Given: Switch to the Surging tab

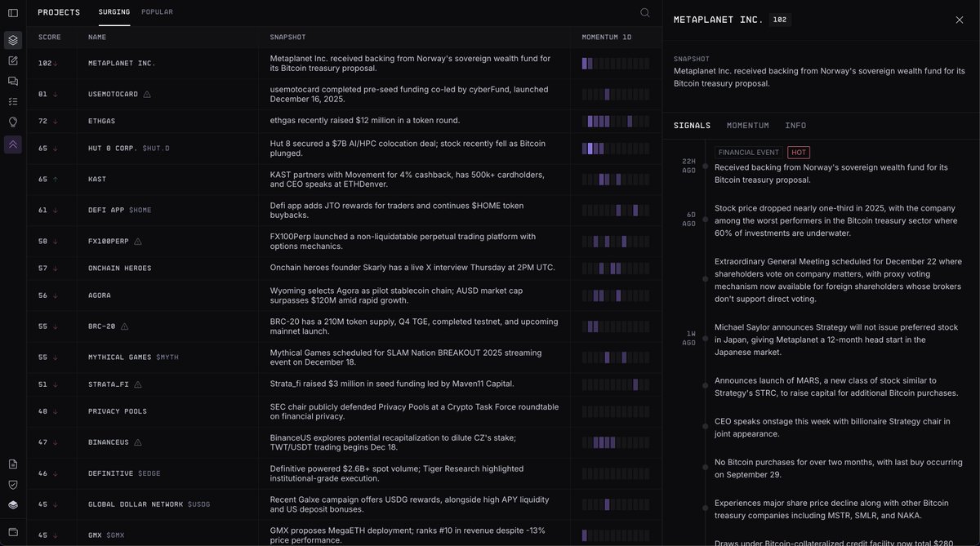Looking at the screenshot, I should 114,12.
